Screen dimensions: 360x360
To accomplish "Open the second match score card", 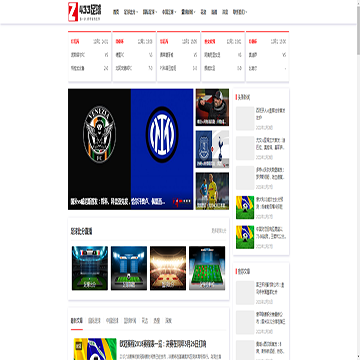I will coord(134,56).
